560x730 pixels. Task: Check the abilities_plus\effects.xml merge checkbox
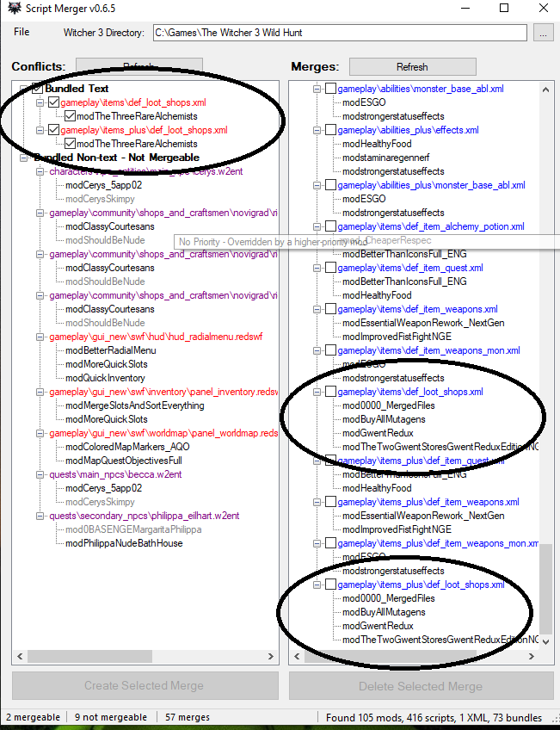pyautogui.click(x=330, y=130)
